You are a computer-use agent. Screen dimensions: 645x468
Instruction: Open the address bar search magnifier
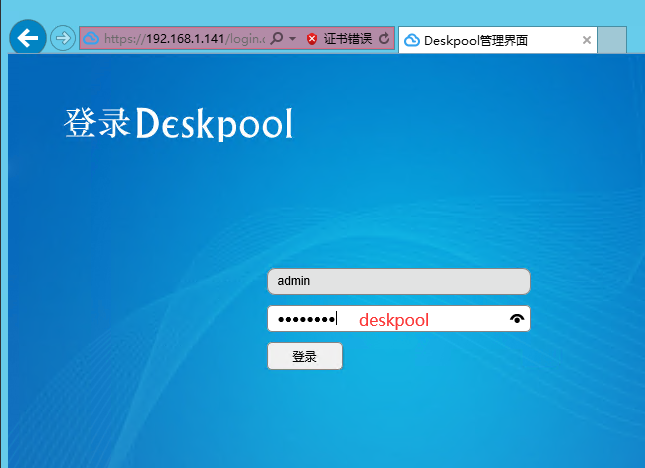[277, 39]
